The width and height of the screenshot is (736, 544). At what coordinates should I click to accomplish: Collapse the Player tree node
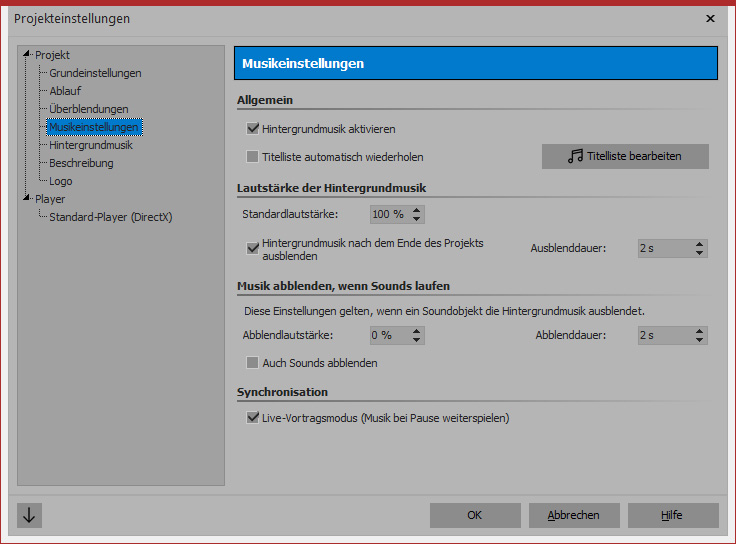[27, 199]
